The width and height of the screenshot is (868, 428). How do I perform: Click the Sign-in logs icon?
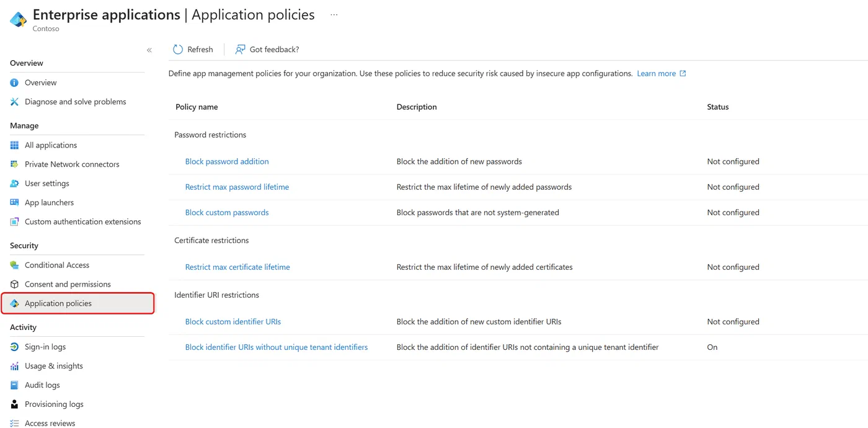[14, 347]
